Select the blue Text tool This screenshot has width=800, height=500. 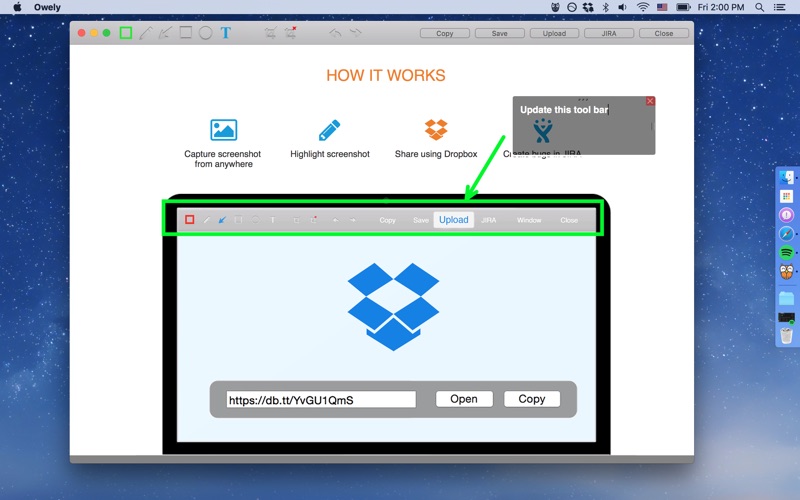[x=226, y=33]
